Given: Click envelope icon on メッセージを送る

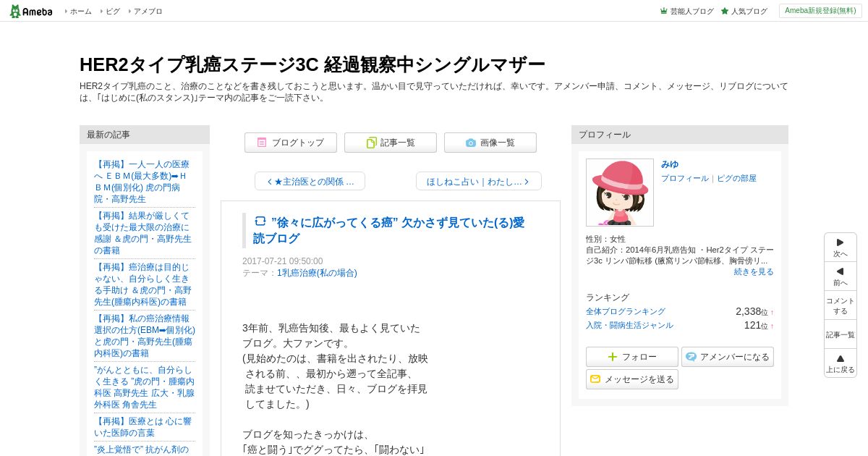Looking at the screenshot, I should (x=595, y=379).
